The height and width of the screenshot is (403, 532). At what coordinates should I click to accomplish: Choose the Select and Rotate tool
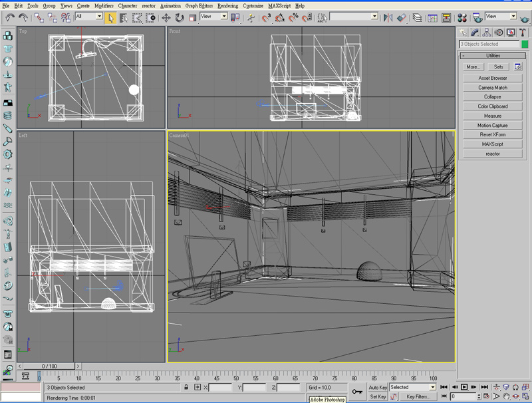click(x=179, y=18)
